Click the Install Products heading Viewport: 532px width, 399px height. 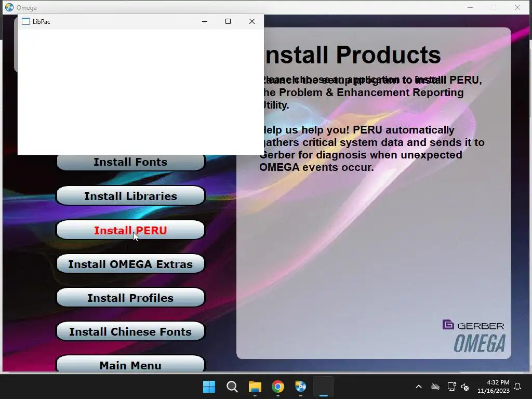coord(353,55)
